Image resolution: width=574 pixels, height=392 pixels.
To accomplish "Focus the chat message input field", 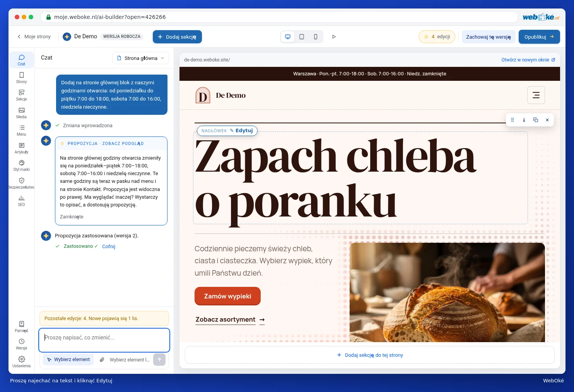I will [x=104, y=340].
